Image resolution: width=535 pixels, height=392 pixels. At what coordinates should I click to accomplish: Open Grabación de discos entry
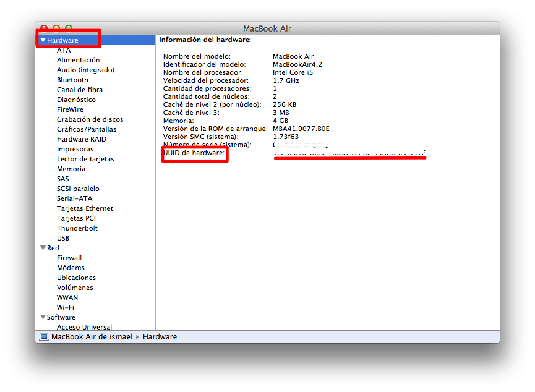point(90,119)
